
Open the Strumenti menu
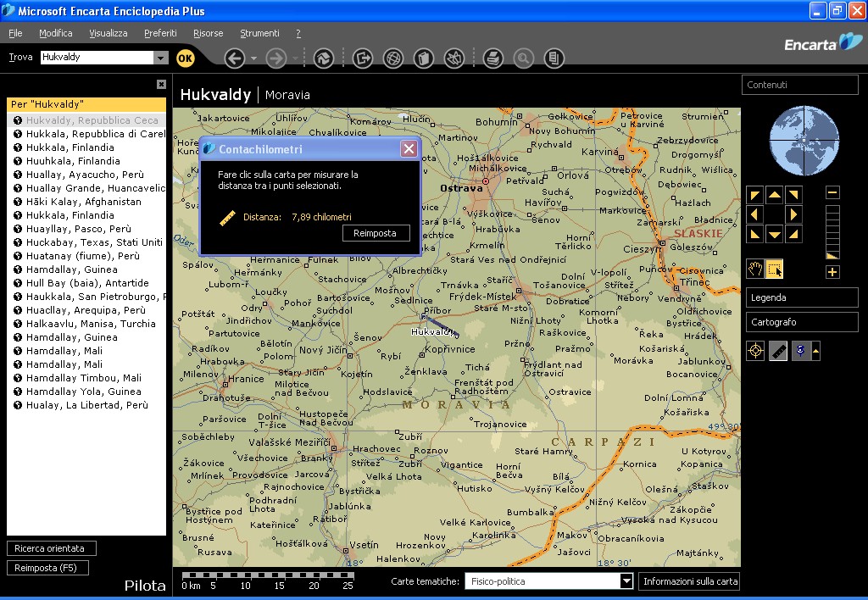(x=259, y=33)
